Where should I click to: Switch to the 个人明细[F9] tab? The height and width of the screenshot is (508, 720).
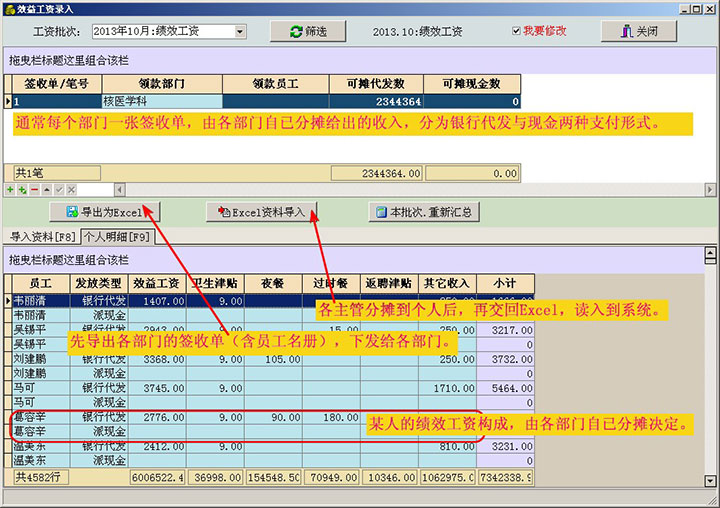point(116,237)
